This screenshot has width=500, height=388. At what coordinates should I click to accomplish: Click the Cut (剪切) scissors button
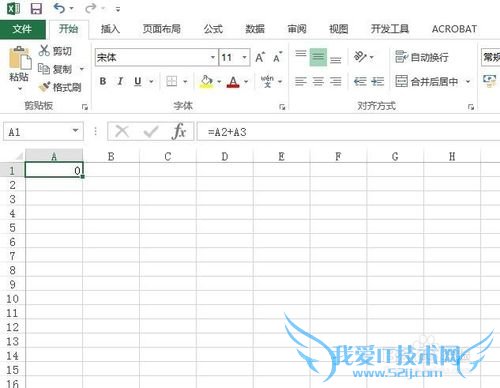pyautogui.click(x=55, y=51)
